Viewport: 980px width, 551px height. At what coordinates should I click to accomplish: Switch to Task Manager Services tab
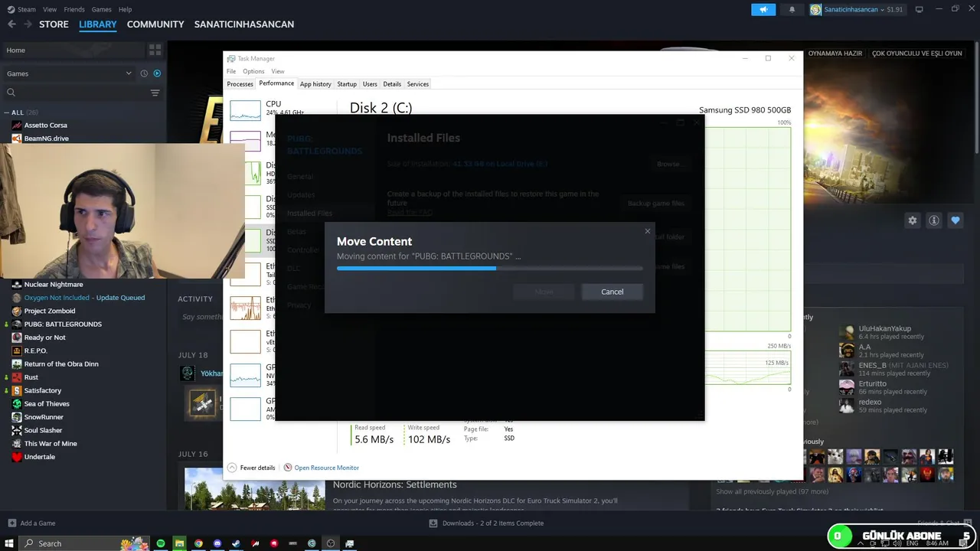(418, 84)
